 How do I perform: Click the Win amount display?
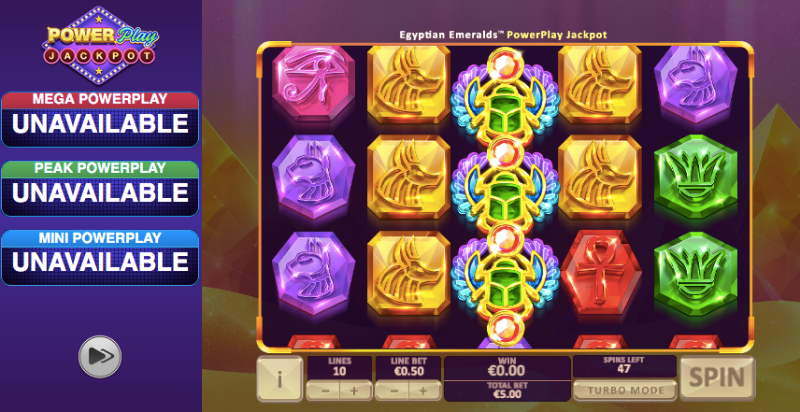pos(507,367)
